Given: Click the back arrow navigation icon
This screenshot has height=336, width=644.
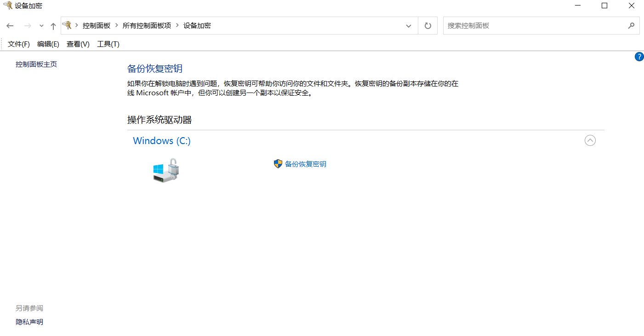Looking at the screenshot, I should (x=10, y=25).
